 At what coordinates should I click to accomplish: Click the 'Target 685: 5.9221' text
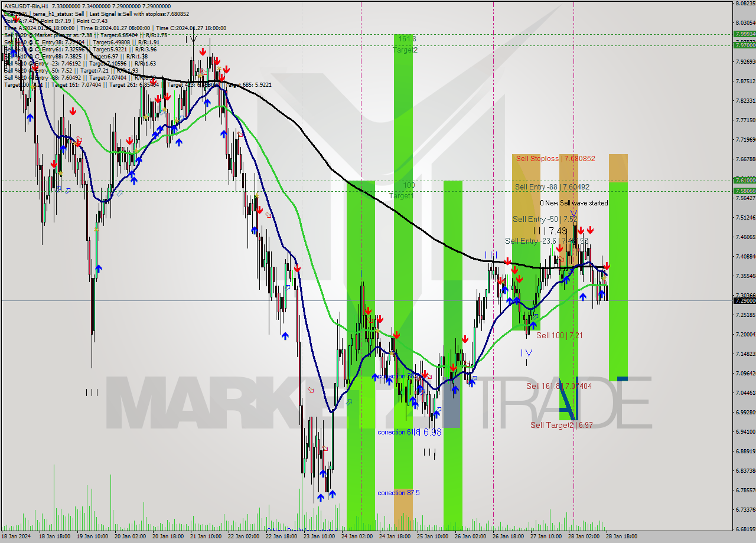[249, 84]
